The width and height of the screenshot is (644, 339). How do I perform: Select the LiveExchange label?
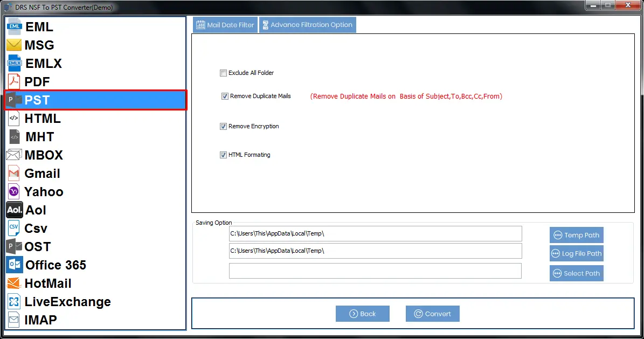[x=68, y=302]
